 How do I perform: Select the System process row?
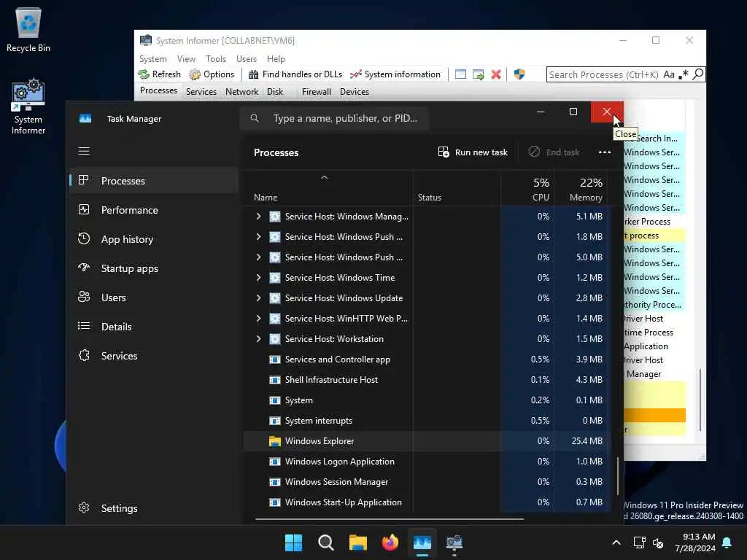[x=427, y=400]
